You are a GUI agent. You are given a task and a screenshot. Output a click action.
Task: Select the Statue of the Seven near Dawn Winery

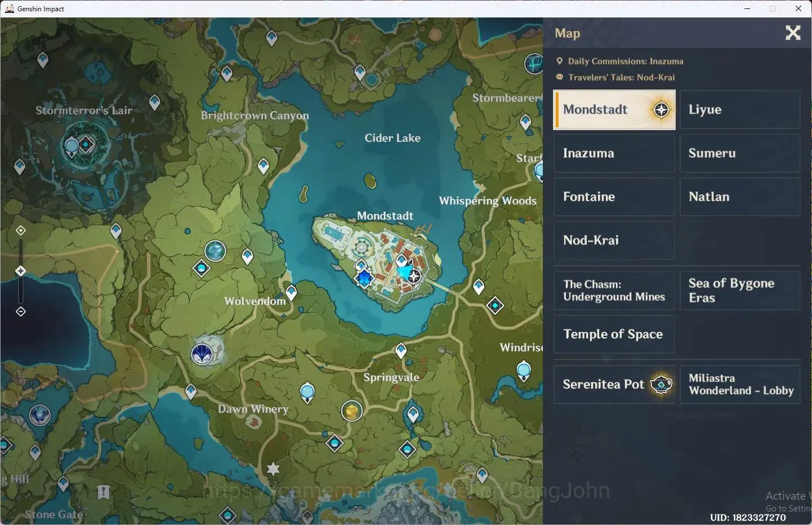click(x=307, y=391)
